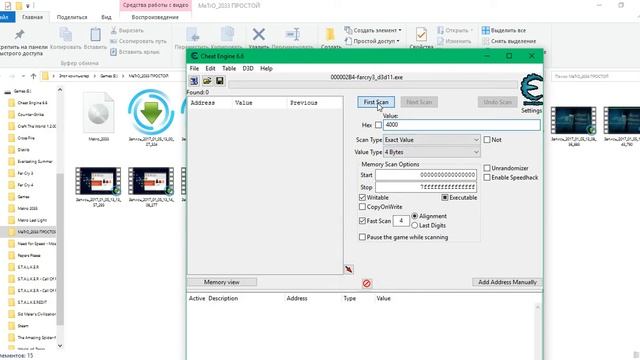Click the Rename icon in Explorer ribbon
Viewport: 640px width, 360px height.
293,35
